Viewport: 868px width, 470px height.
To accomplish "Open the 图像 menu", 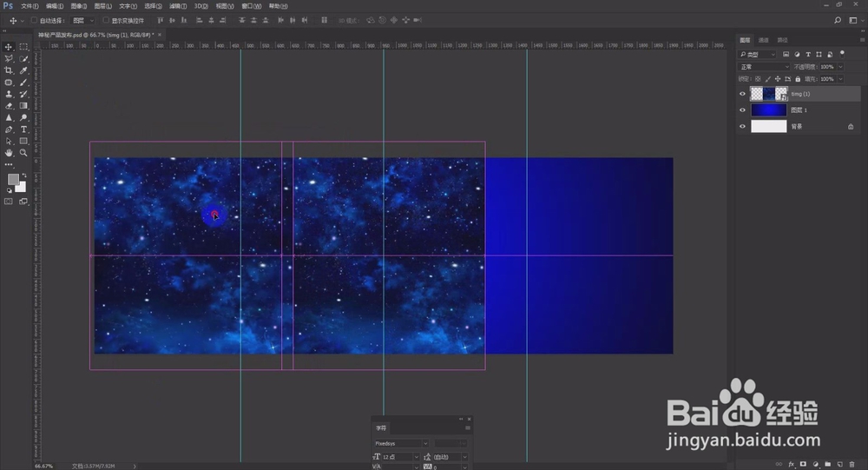I will click(79, 6).
